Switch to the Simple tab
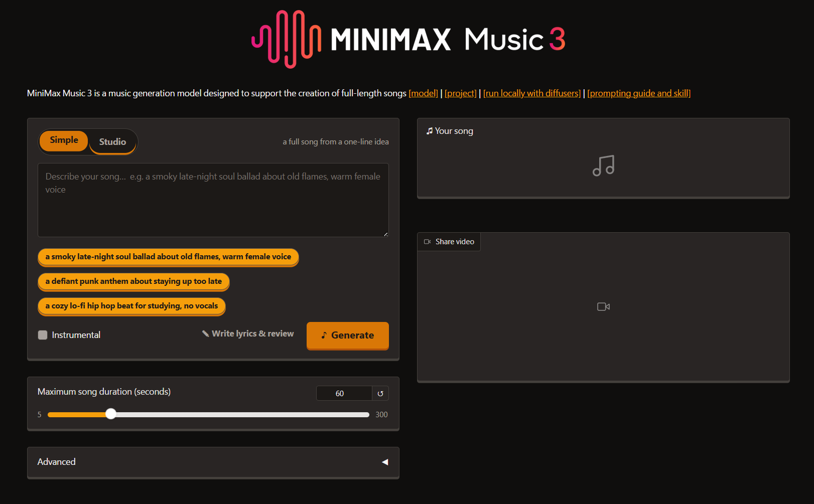Screen dimensions: 814x504 click(64, 140)
